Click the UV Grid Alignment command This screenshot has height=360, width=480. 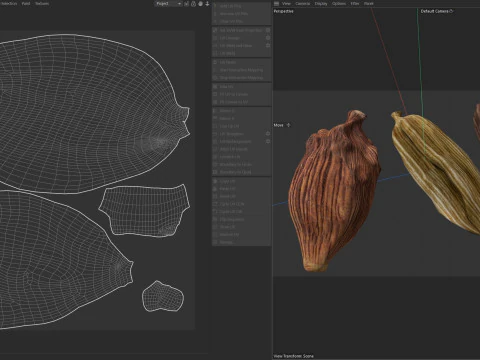point(239,141)
